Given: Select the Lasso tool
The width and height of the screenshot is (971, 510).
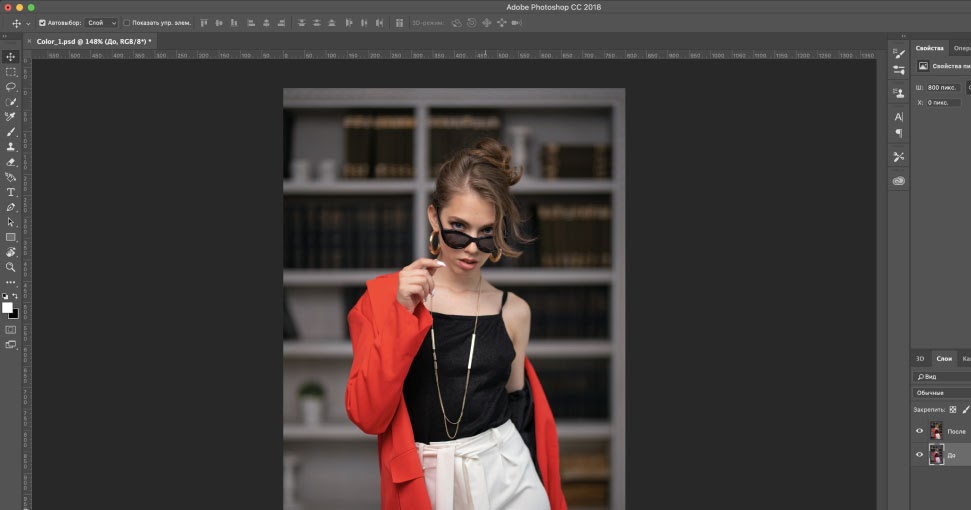Looking at the screenshot, I should [x=11, y=87].
